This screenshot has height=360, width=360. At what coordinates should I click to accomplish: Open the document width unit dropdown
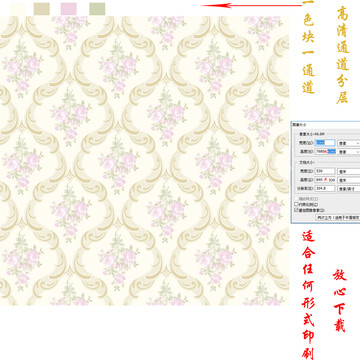[x=349, y=172]
